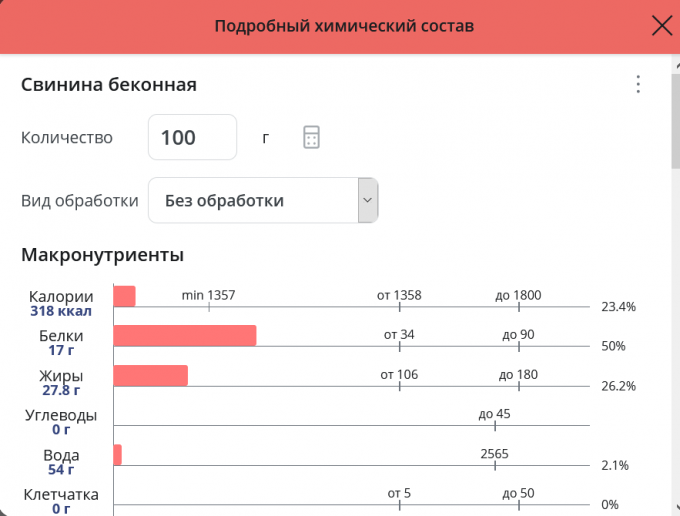
Task: Click the calculator icon next to quantity
Action: point(311,138)
